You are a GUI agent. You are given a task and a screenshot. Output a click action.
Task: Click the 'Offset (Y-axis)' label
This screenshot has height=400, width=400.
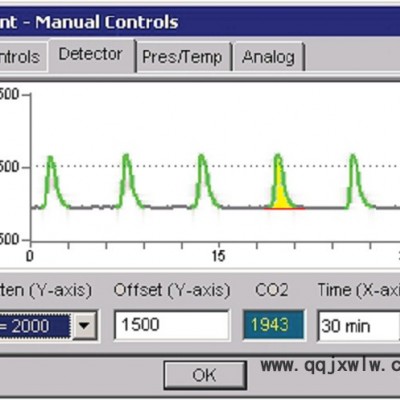pos(172,290)
